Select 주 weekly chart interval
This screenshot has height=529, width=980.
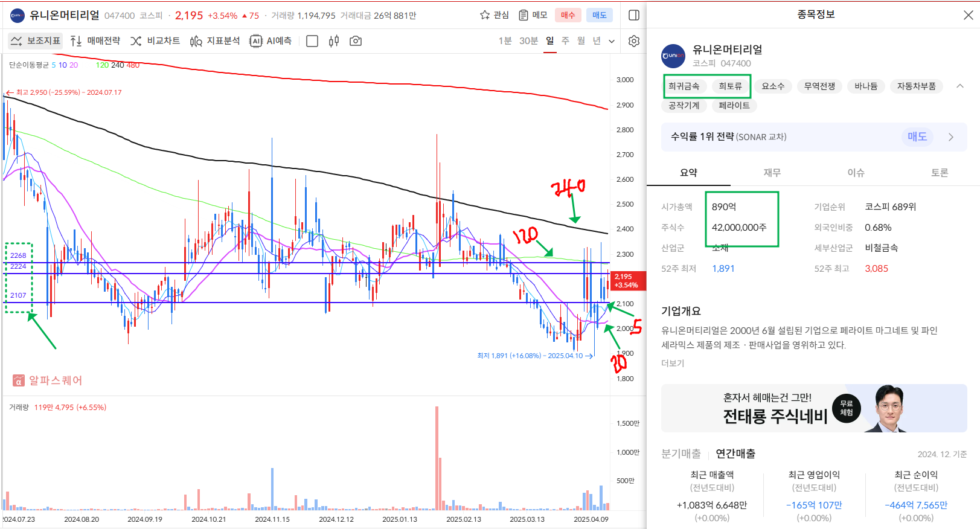coord(565,40)
